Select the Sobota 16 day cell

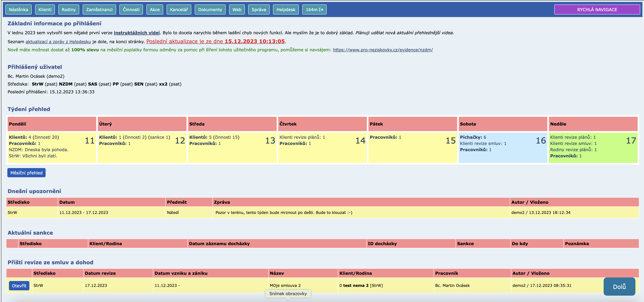(502, 147)
